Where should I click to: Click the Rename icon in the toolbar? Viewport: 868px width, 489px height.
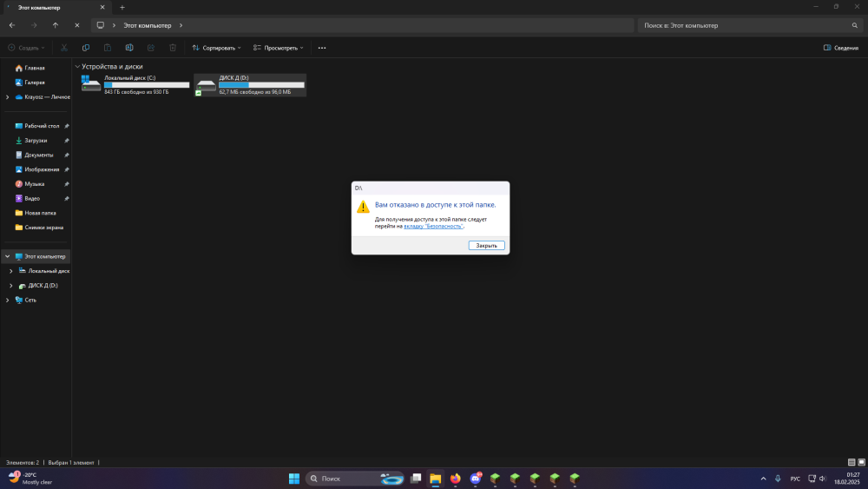(129, 48)
